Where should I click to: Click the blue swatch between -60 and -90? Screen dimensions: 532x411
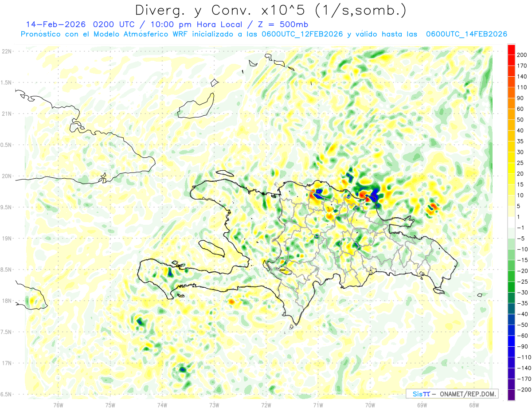pyautogui.click(x=511, y=341)
